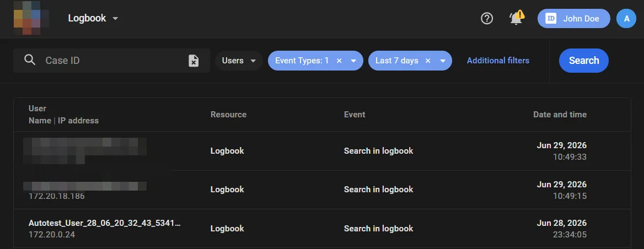Click Logbook resource in the Autotest_User row
Screen dimensions: 644x249
point(227,229)
